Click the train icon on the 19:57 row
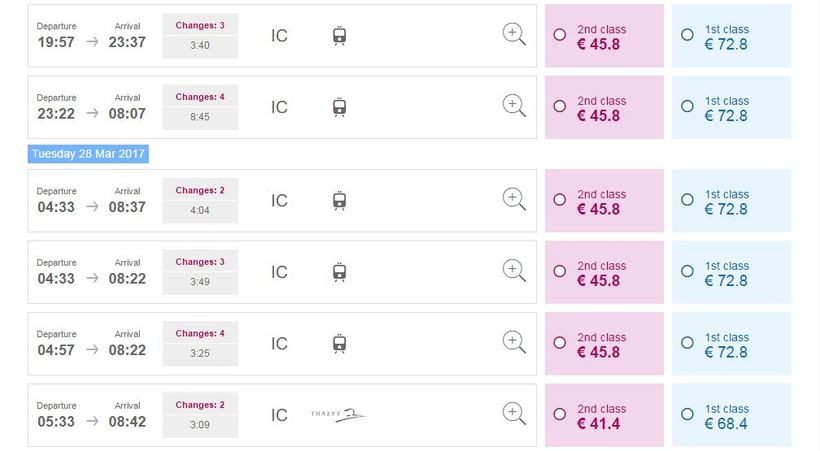820x451 pixels. [x=340, y=35]
